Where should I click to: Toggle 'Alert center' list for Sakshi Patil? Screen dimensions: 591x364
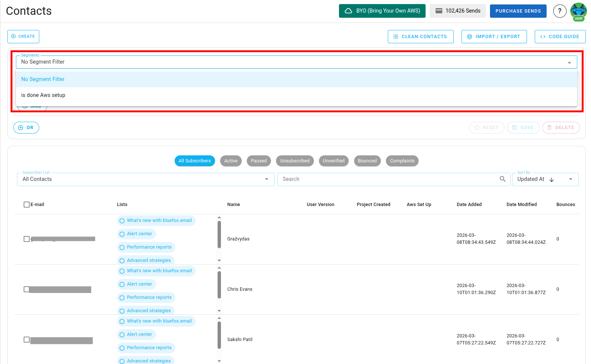coord(137,334)
